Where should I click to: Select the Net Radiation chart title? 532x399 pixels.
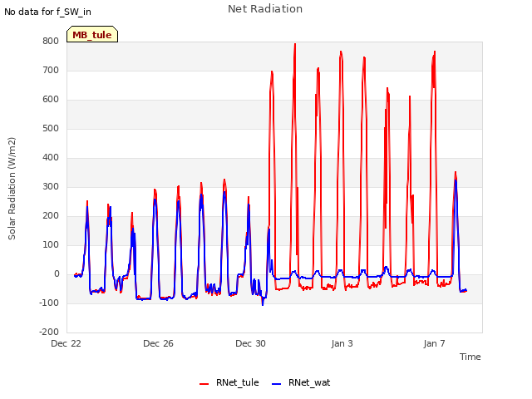click(x=265, y=9)
